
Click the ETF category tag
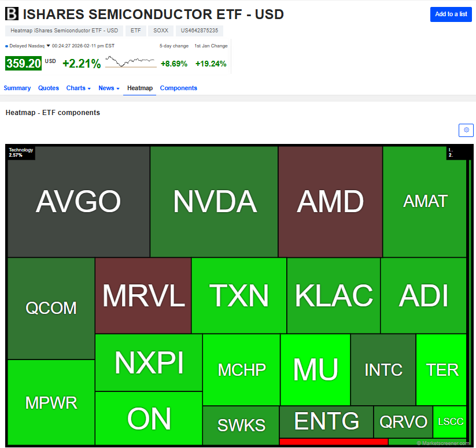click(135, 31)
